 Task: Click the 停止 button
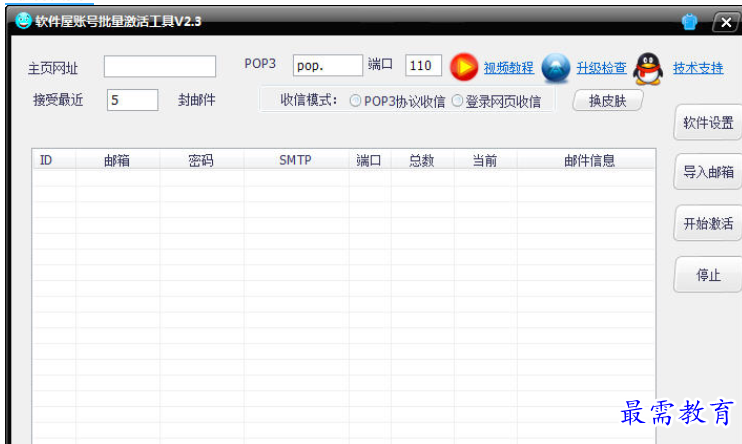(x=708, y=275)
